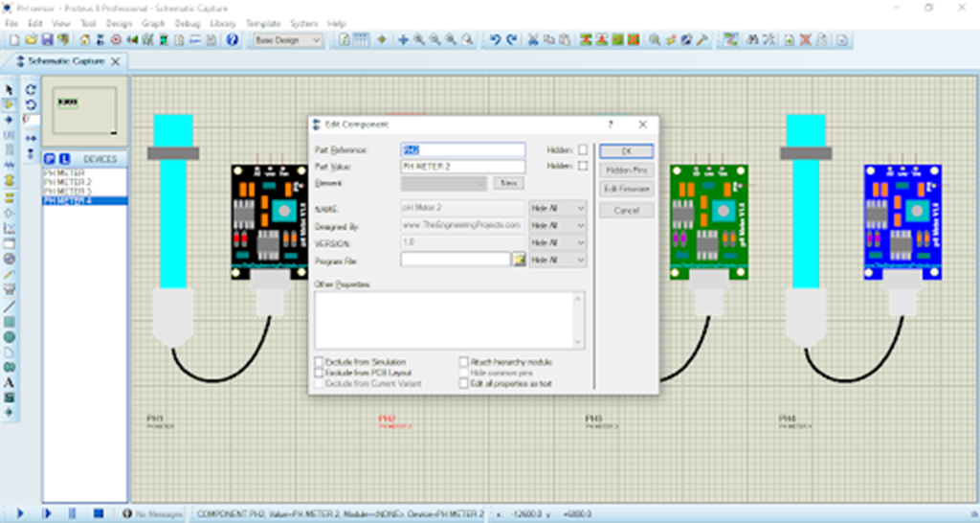Open the blue Help question mark icon
Image resolution: width=980 pixels, height=523 pixels.
point(232,40)
